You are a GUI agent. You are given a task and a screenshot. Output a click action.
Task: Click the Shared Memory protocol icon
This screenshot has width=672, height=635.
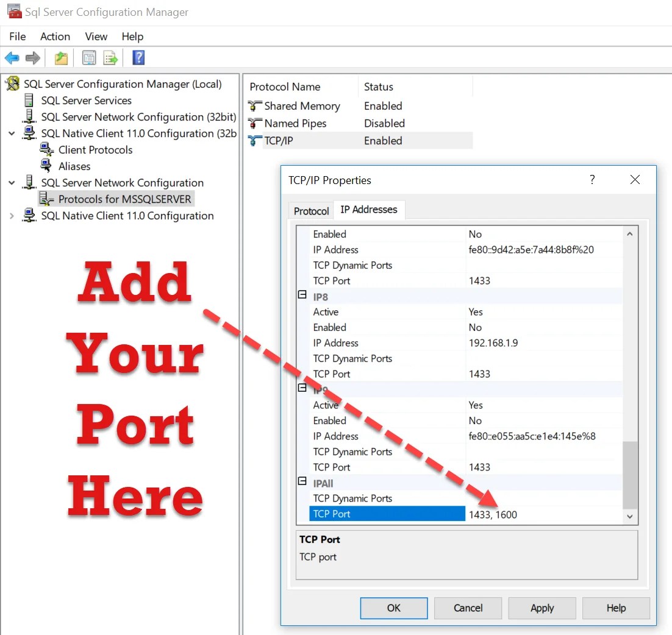(254, 106)
